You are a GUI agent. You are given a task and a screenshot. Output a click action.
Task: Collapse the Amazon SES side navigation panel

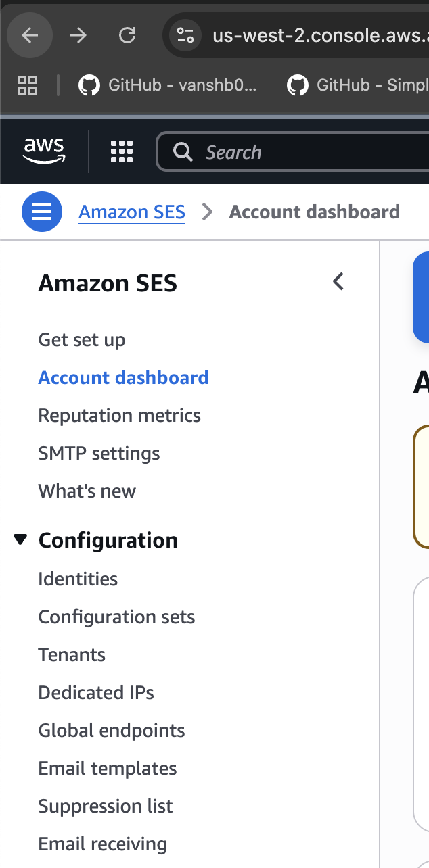(338, 282)
